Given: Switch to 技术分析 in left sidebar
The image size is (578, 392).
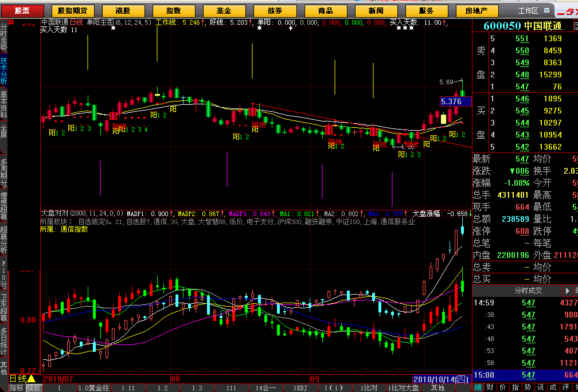Looking at the screenshot, I should pos(4,70).
